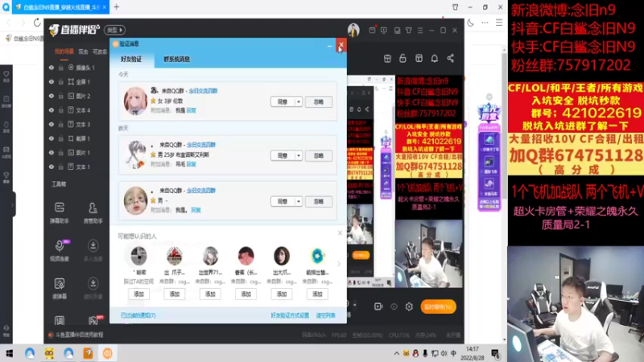The image size is (644, 362).
Task: Toggle visibility of 图片 2 layer
Action: click(52, 96)
